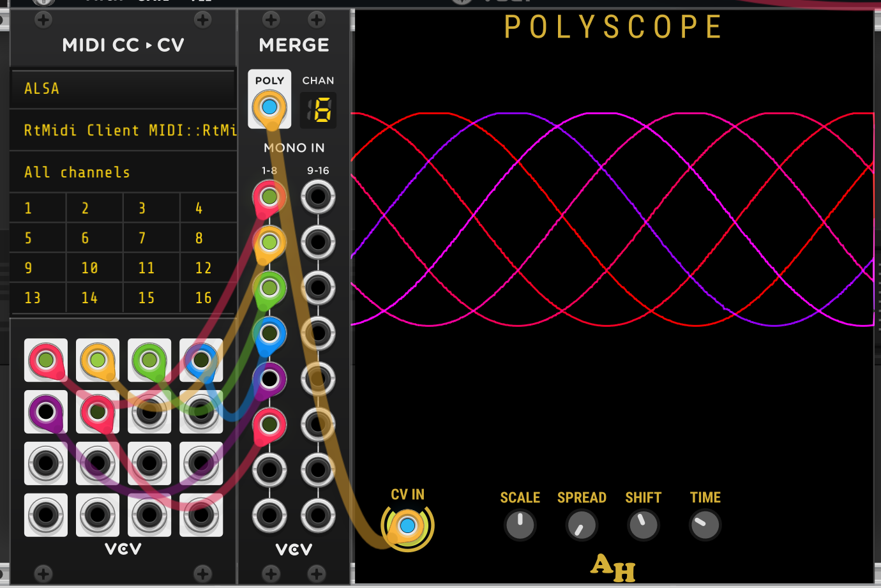Click the SCALE knob on Polyscope

pos(520,525)
